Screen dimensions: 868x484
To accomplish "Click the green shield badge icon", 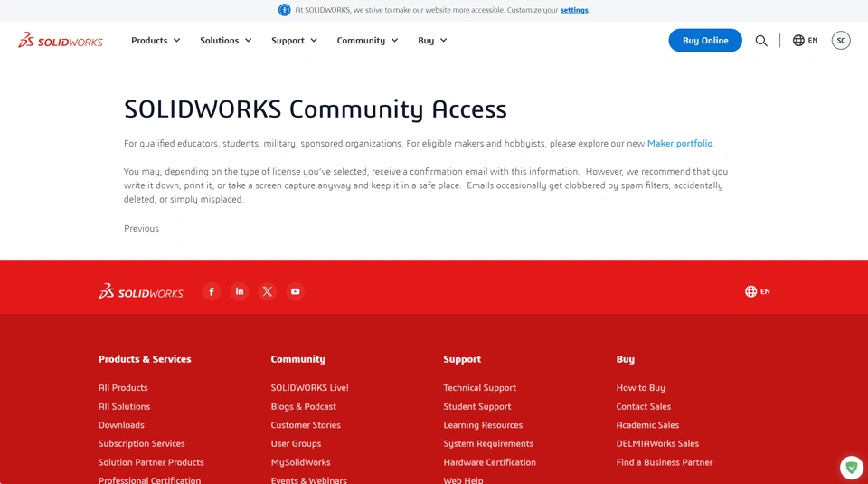I will pyautogui.click(x=852, y=468).
